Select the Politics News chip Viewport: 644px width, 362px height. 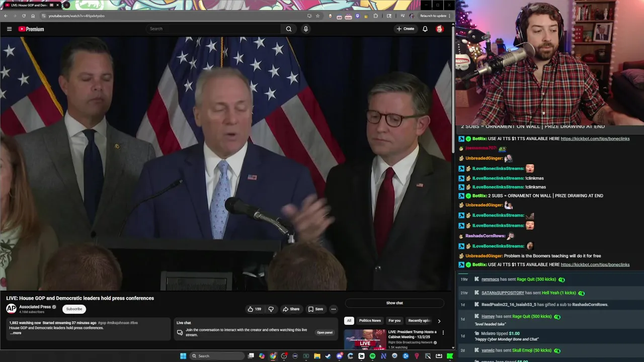tap(370, 320)
